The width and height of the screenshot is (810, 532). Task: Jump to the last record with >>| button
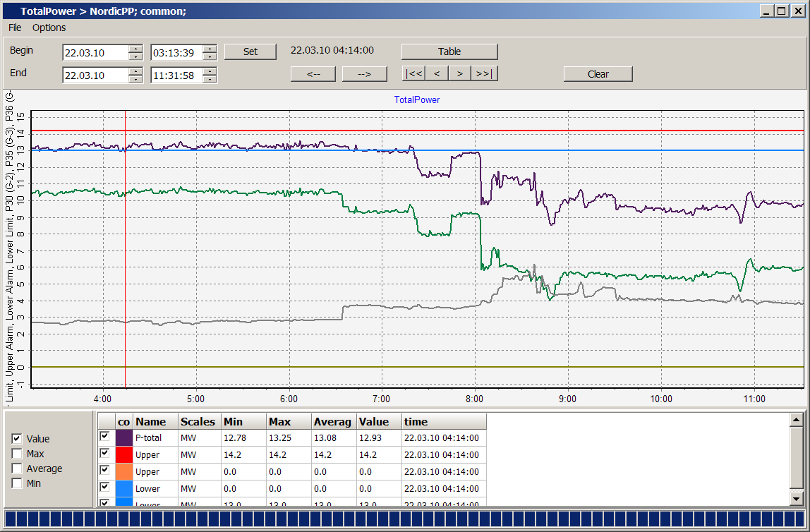click(484, 74)
